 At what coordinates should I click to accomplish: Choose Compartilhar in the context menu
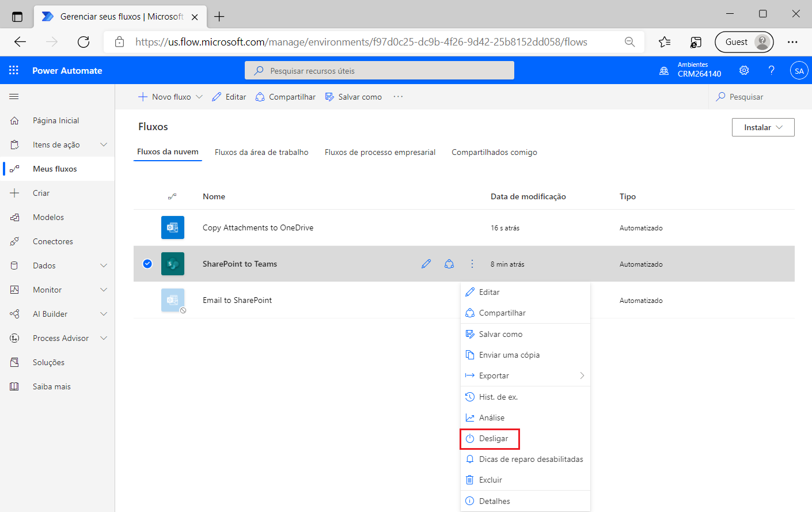(525, 313)
